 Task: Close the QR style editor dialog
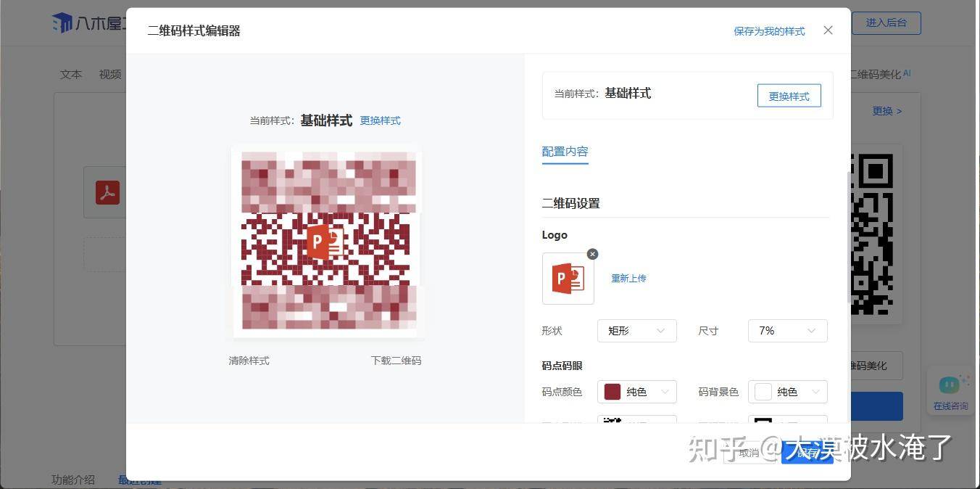click(828, 30)
